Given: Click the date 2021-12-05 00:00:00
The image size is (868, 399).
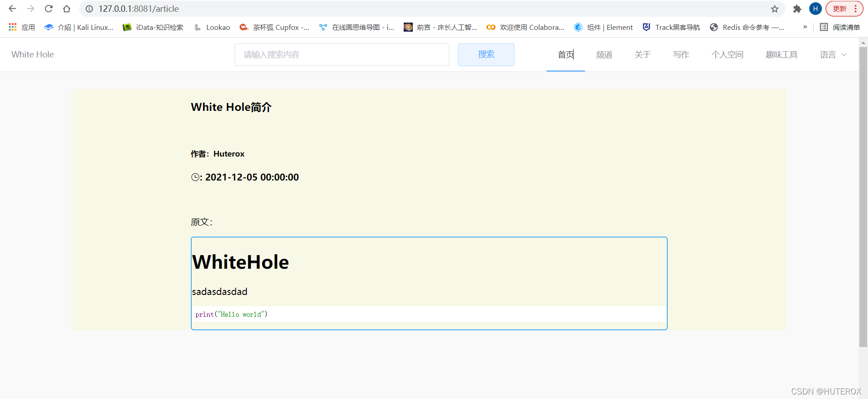Looking at the screenshot, I should pos(252,177).
